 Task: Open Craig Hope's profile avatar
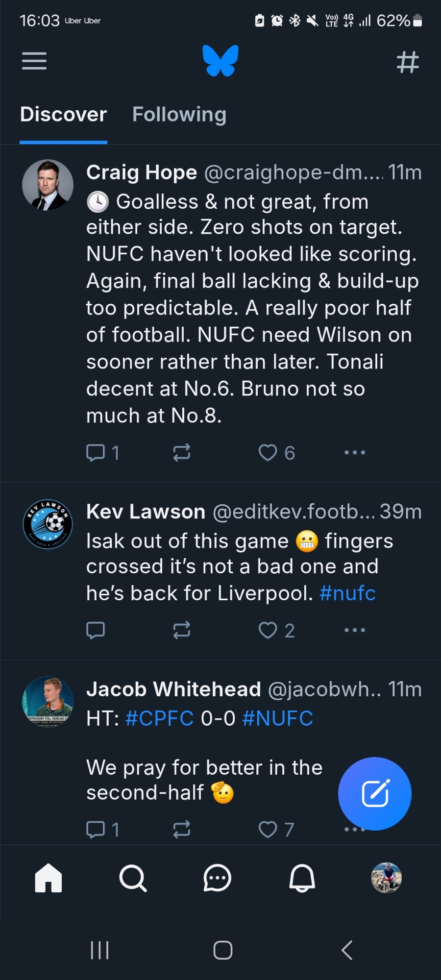coord(48,185)
